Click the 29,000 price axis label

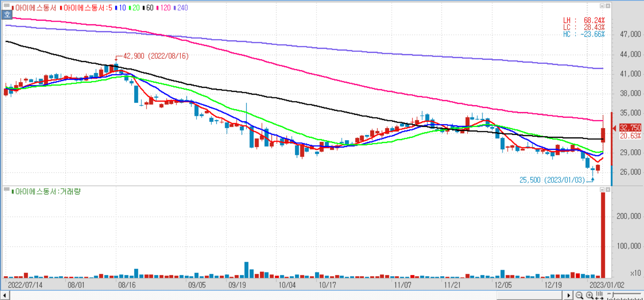pyautogui.click(x=630, y=153)
